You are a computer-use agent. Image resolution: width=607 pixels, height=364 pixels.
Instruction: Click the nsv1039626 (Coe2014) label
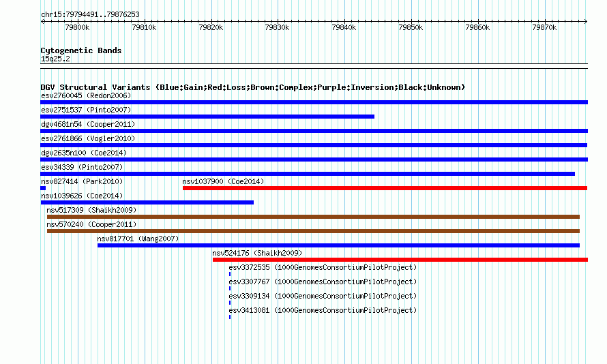(x=82, y=196)
